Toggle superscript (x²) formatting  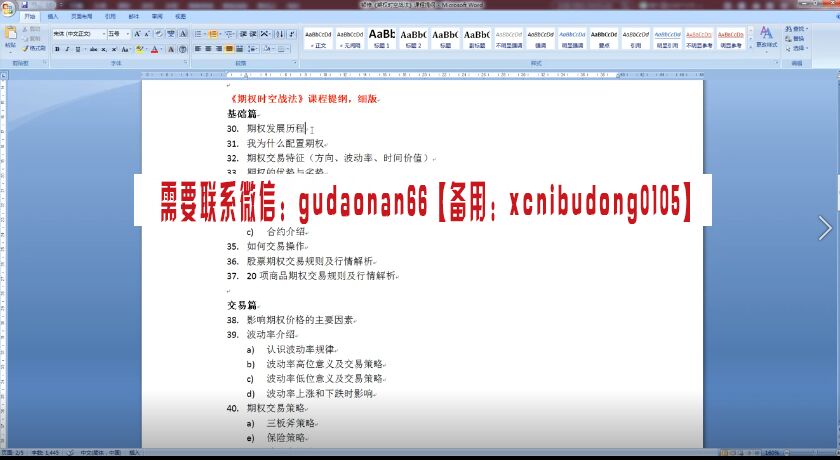[114, 49]
